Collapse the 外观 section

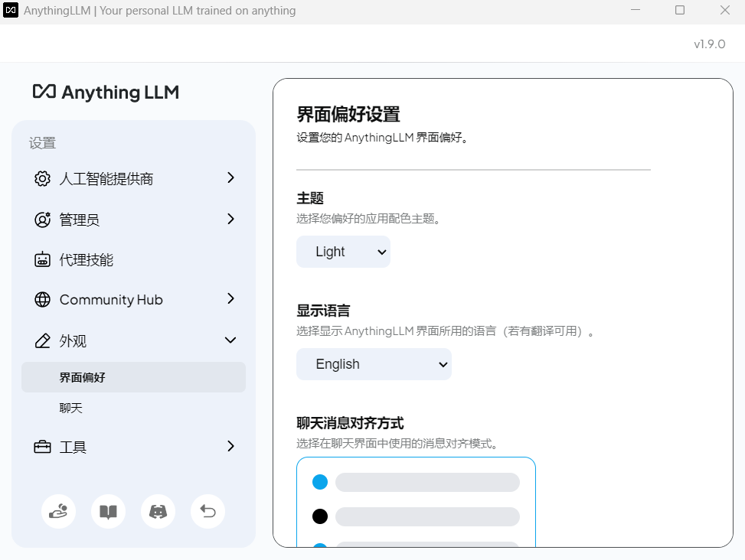click(x=230, y=340)
